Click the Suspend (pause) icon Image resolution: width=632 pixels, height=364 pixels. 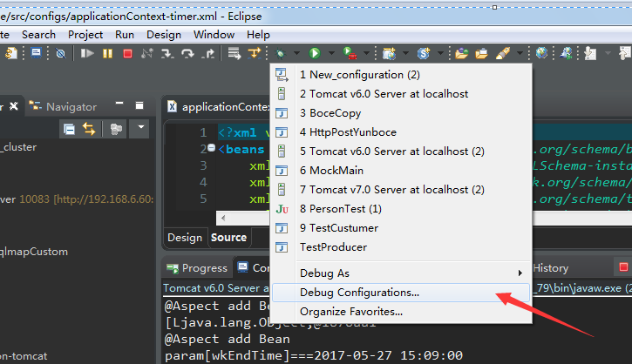[107, 53]
